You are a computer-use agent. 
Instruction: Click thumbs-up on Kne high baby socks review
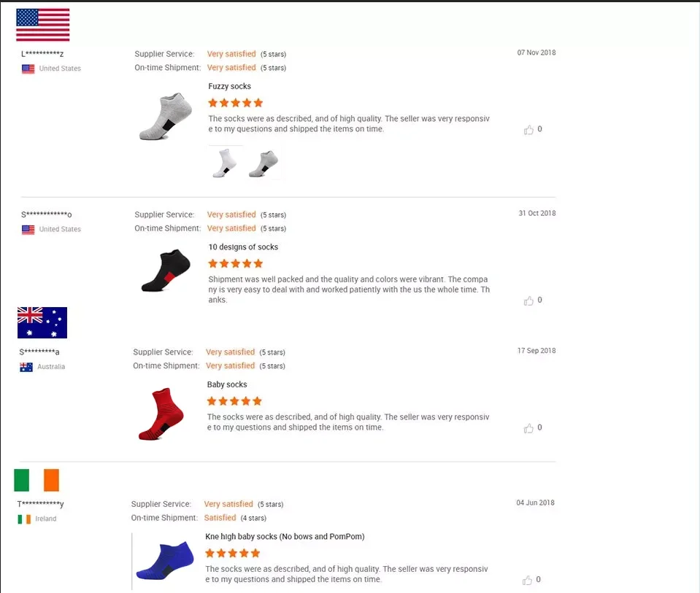[527, 580]
